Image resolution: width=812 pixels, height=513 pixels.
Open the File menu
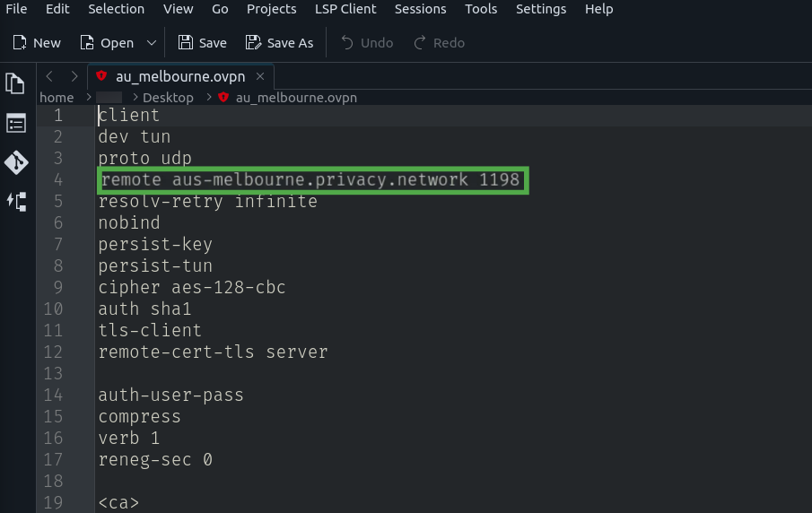point(16,9)
